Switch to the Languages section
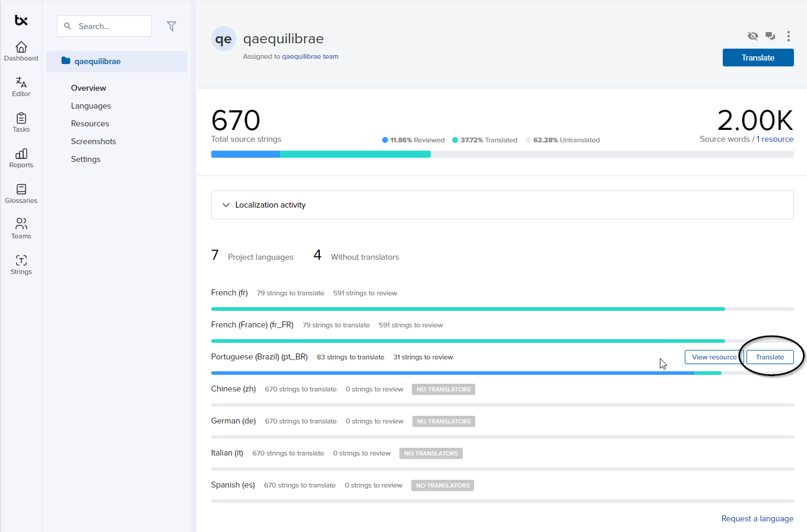The height and width of the screenshot is (532, 807). tap(91, 106)
